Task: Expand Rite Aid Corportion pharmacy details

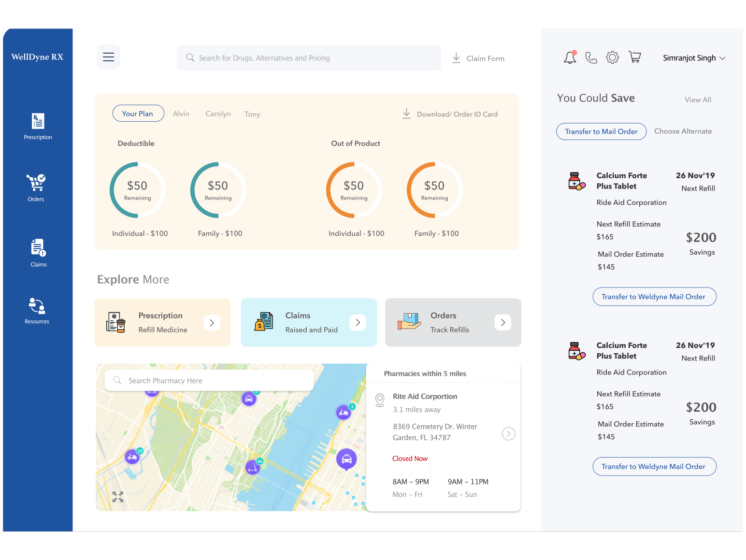Action: pos(508,434)
